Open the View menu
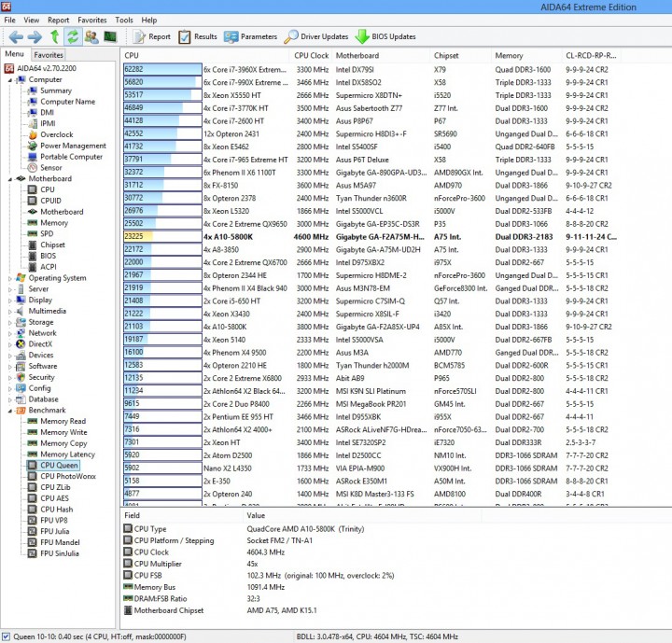This screenshot has width=672, height=643. point(32,21)
